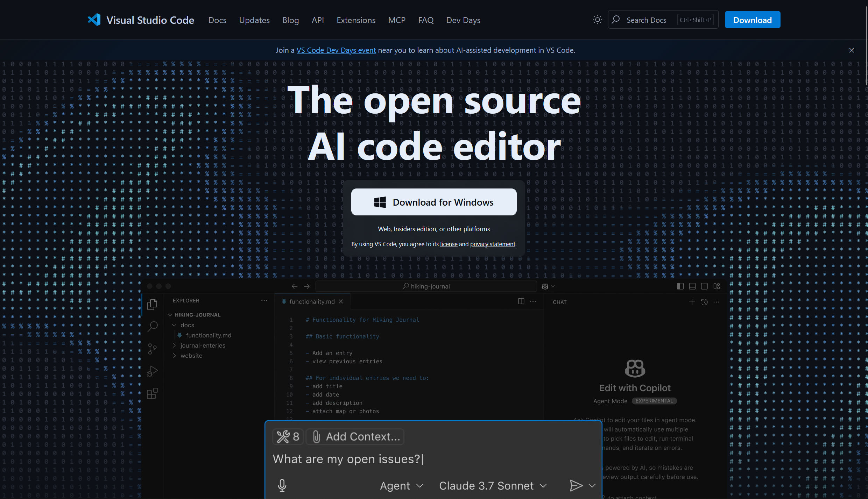Click the microphone voice input icon
Viewport: 868px width, 499px height.
[x=282, y=485]
